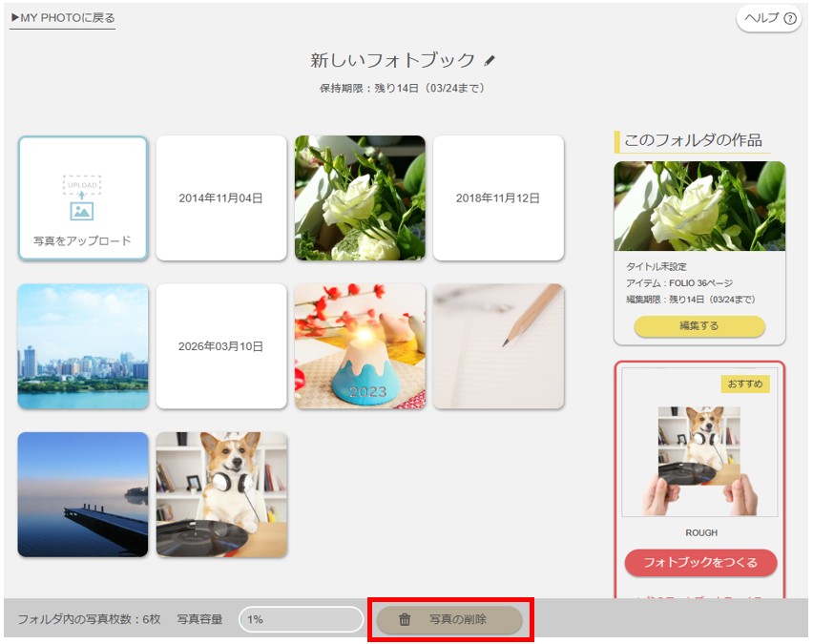Image resolution: width=813 pixels, height=644 pixels.
Task: Click the 写真をアップロード tile
Action: [x=83, y=198]
